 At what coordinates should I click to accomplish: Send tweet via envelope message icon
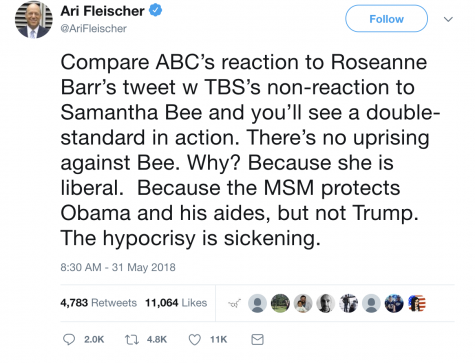pos(257,340)
